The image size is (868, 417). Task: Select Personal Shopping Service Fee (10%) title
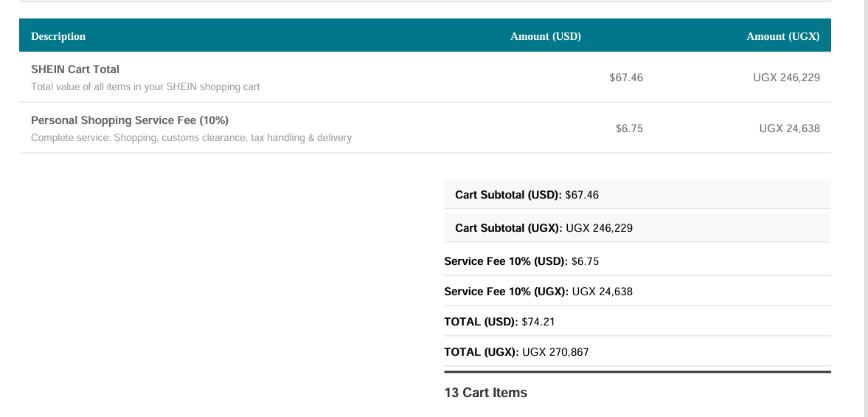(130, 120)
